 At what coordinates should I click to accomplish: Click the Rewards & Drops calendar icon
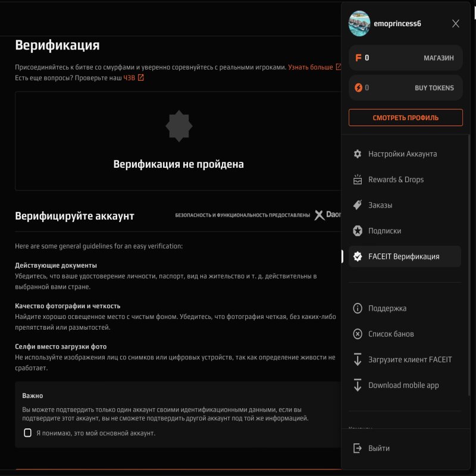[357, 179]
